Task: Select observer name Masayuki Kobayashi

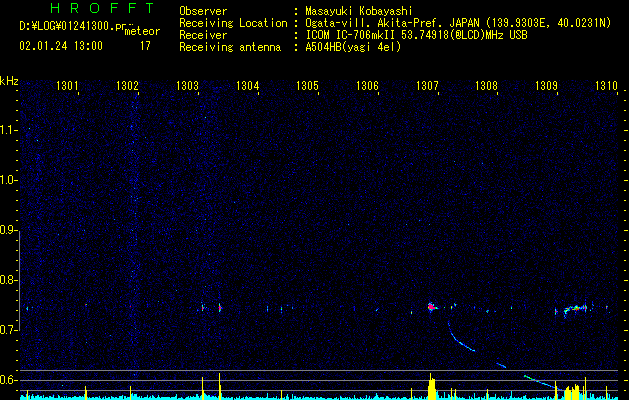Action: click(359, 11)
